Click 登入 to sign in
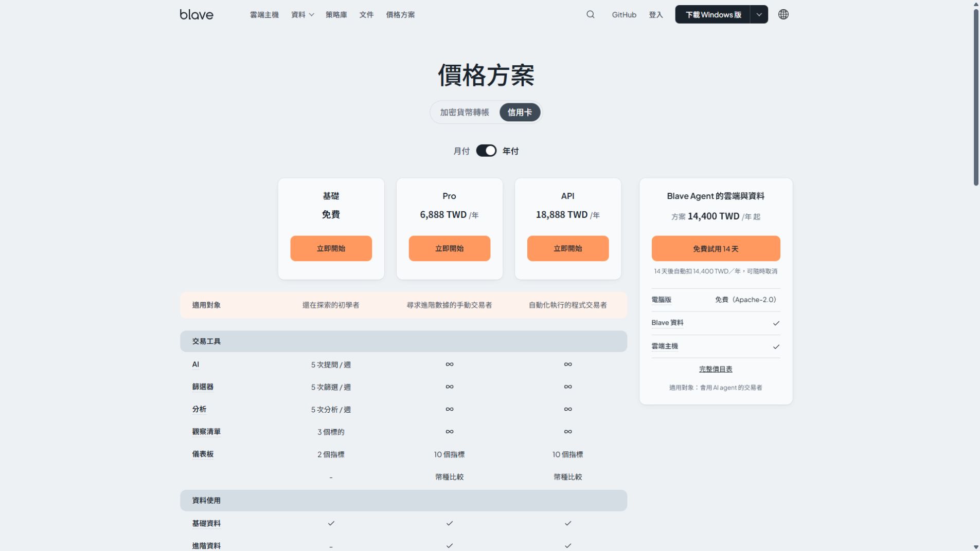Image resolution: width=980 pixels, height=551 pixels. click(655, 14)
